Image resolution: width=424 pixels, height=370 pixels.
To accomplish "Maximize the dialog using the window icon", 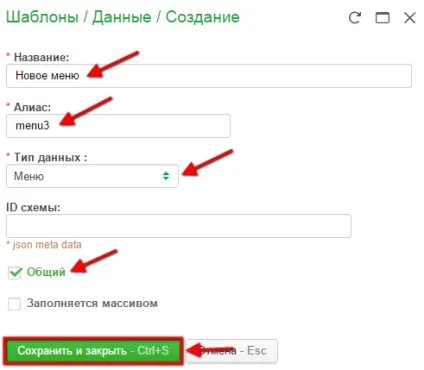I will [382, 18].
